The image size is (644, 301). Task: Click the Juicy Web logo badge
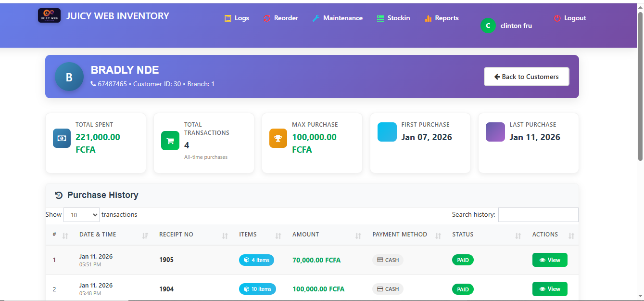click(49, 15)
